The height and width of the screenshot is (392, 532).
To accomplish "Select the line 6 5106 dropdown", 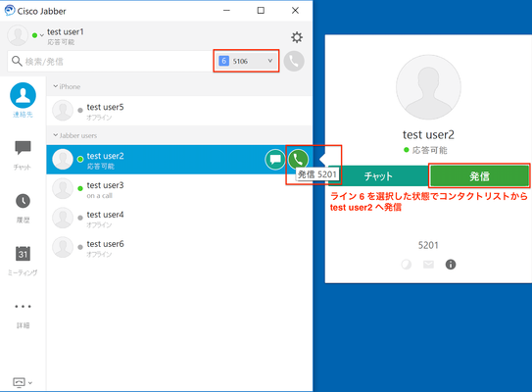I will [246, 61].
